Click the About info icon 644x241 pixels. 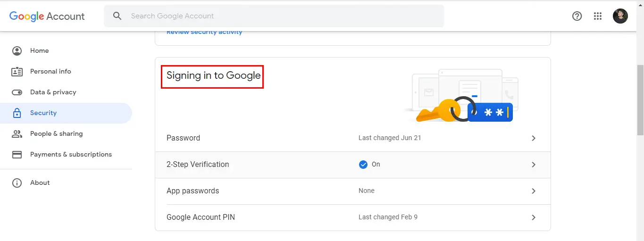tap(17, 183)
